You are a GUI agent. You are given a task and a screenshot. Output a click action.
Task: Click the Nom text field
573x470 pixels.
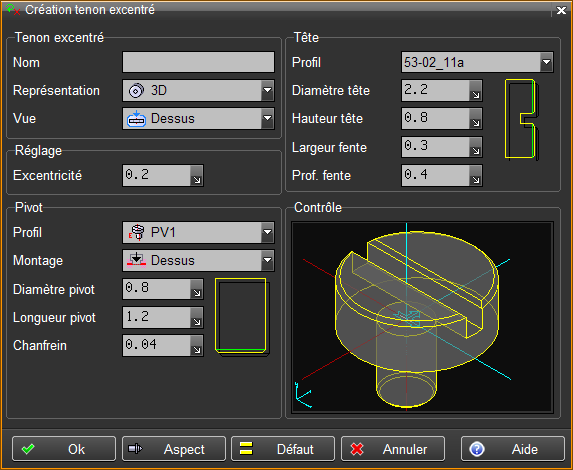point(198,62)
